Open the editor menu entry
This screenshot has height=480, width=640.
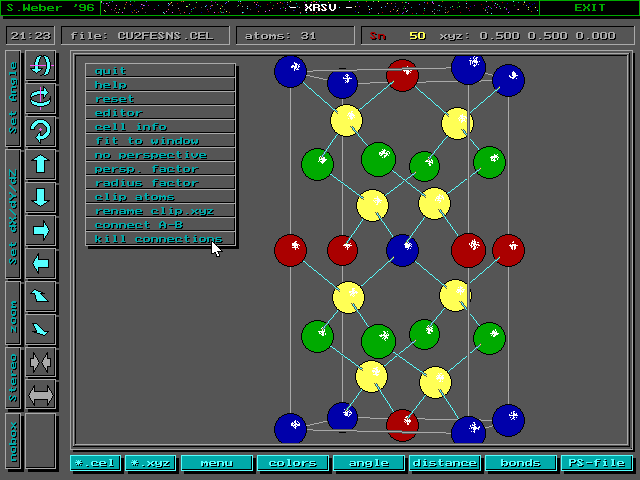click(160, 113)
